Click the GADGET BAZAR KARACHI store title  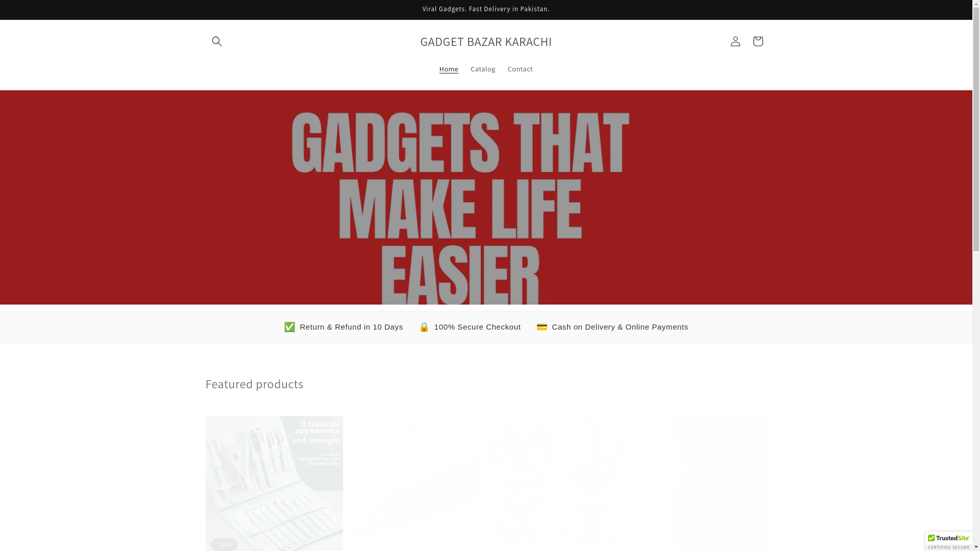coord(486,41)
